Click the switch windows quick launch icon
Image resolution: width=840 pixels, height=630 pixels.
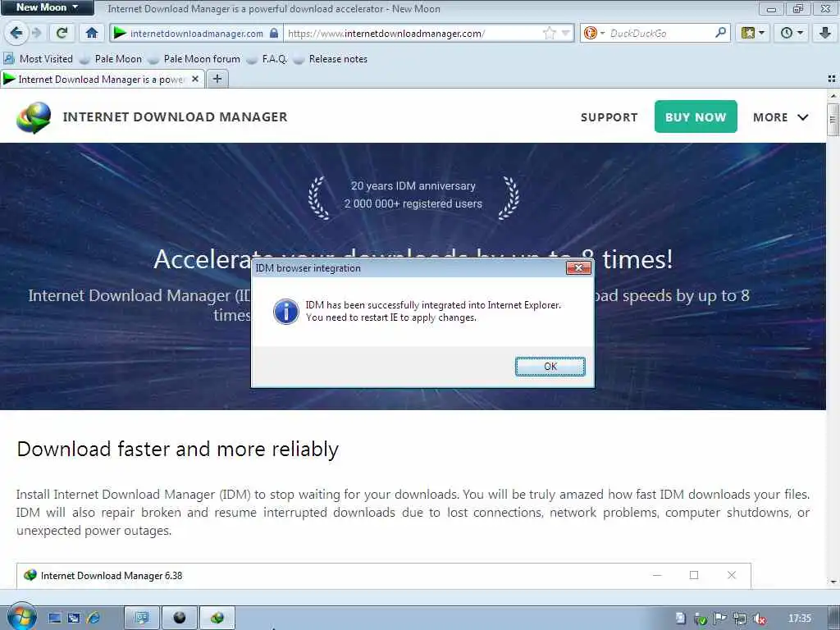(73, 619)
